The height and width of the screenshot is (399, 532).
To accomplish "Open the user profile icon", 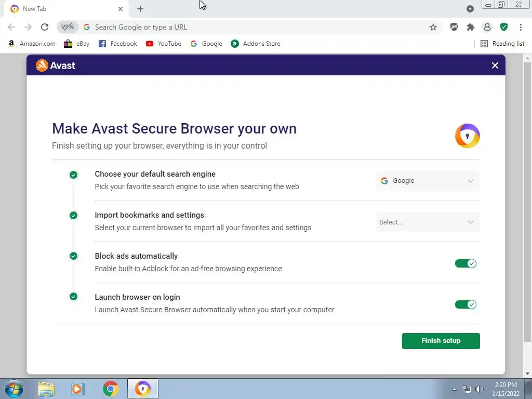I will tap(487, 27).
